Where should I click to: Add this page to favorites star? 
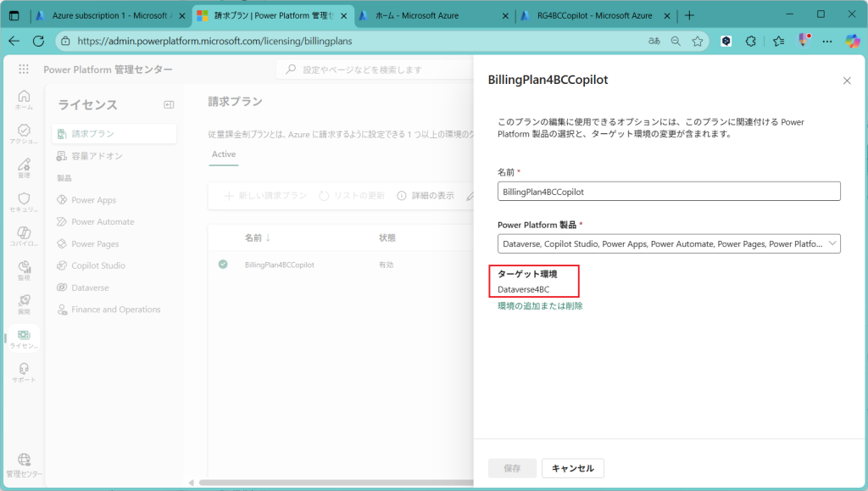click(698, 41)
